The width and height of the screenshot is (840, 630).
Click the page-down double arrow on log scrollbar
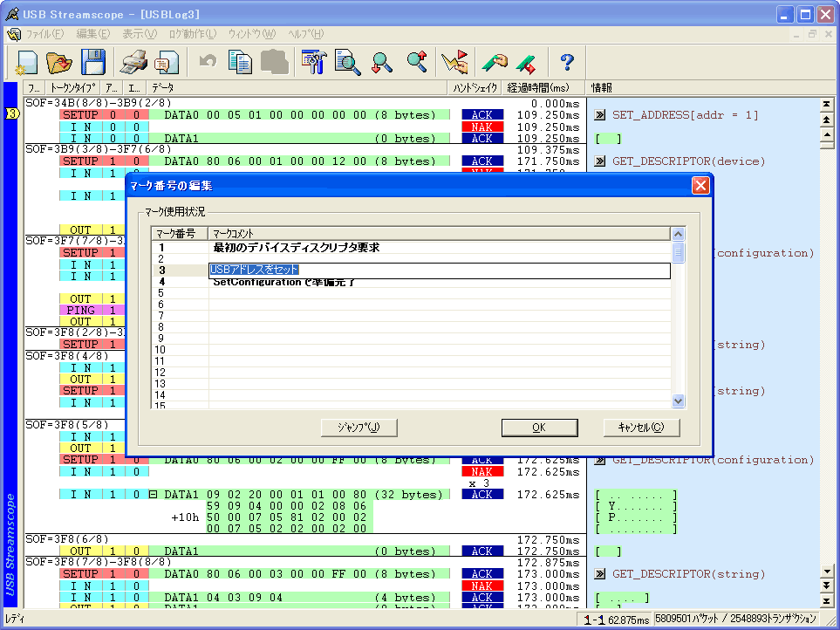coord(827,586)
